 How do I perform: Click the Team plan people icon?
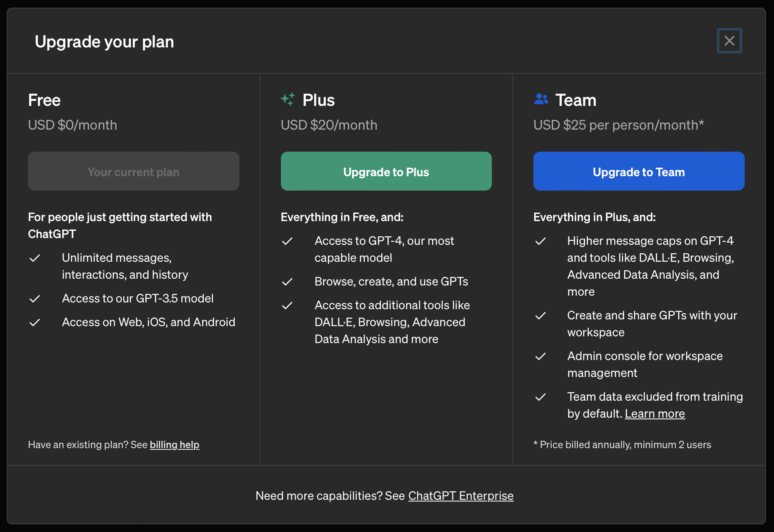coord(541,99)
